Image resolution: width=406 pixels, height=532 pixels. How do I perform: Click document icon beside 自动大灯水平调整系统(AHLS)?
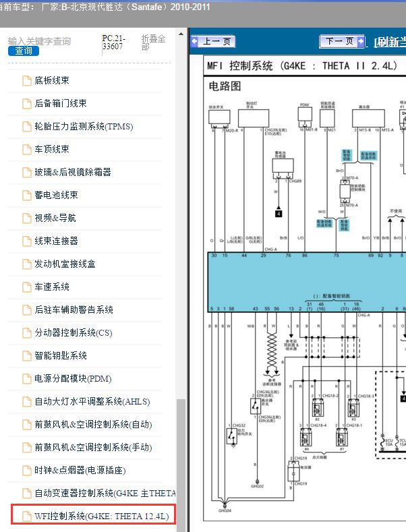tap(27, 402)
